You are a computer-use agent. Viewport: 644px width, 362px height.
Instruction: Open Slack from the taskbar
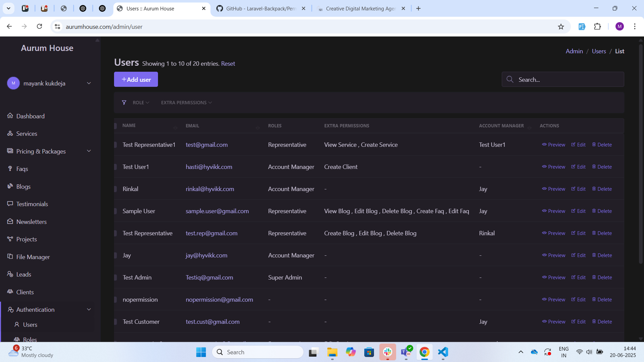(x=387, y=352)
